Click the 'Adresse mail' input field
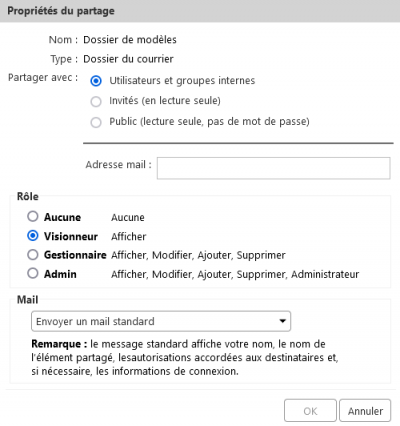The width and height of the screenshot is (400, 426). tap(273, 168)
